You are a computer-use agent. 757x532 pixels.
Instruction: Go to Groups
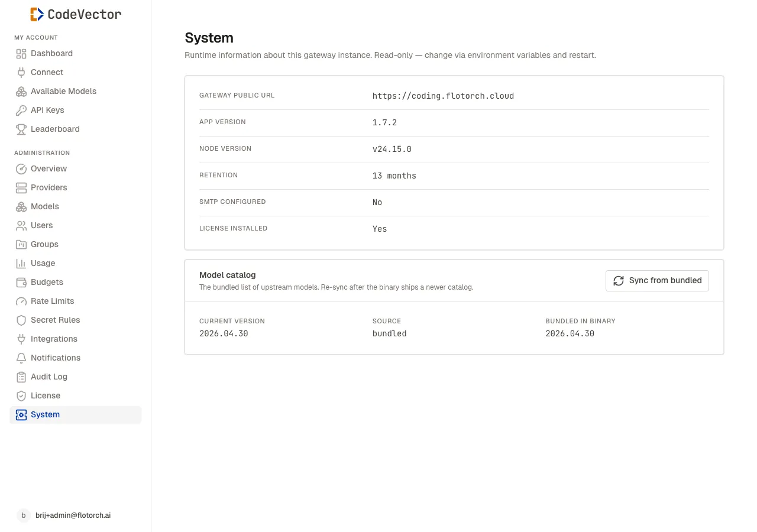coord(75,245)
